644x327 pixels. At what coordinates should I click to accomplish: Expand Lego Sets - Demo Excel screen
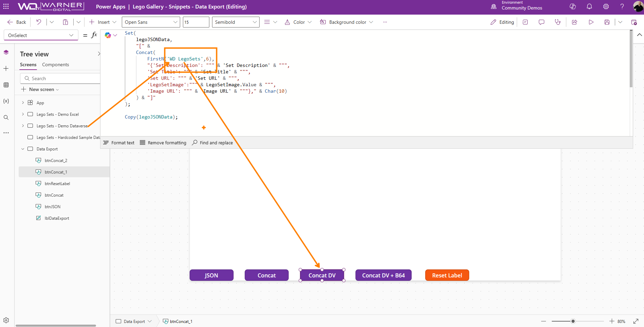click(23, 114)
